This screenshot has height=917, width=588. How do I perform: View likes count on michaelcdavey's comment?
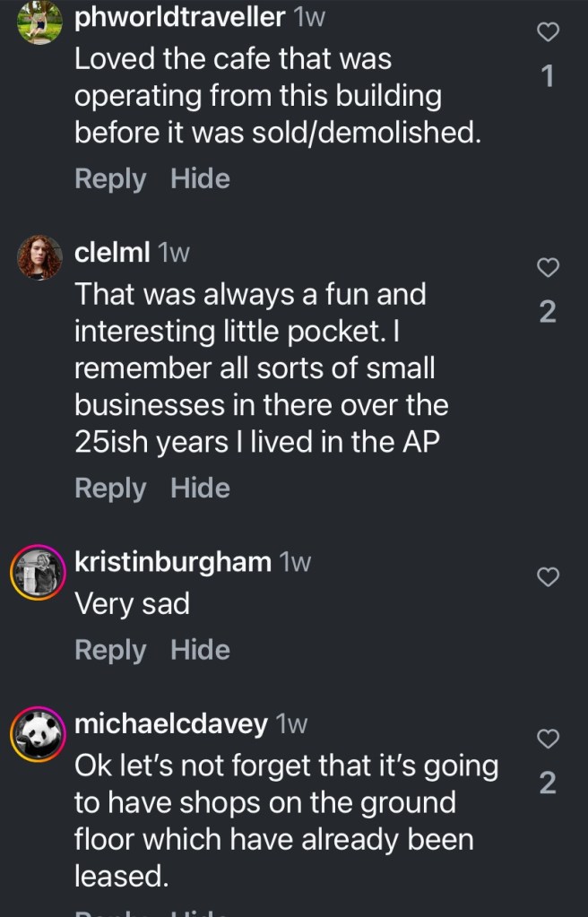coord(548,783)
